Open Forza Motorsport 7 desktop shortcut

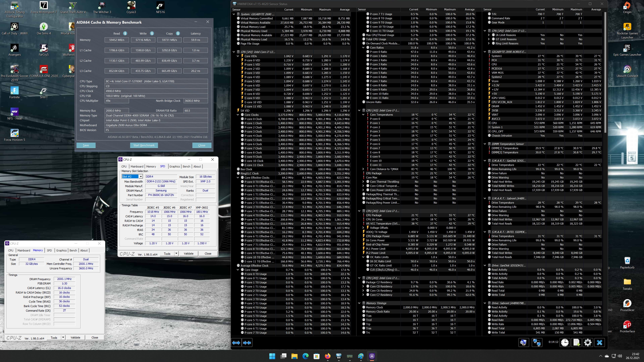pos(43,8)
